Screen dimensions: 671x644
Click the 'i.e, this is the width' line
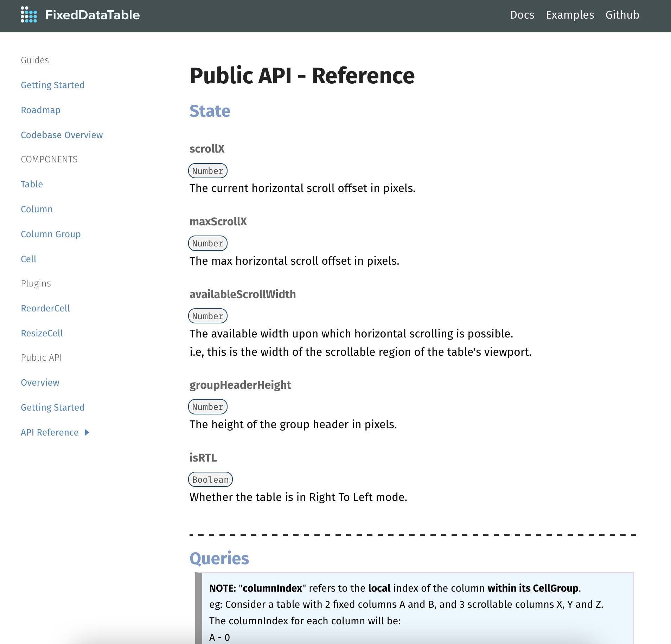click(x=361, y=352)
